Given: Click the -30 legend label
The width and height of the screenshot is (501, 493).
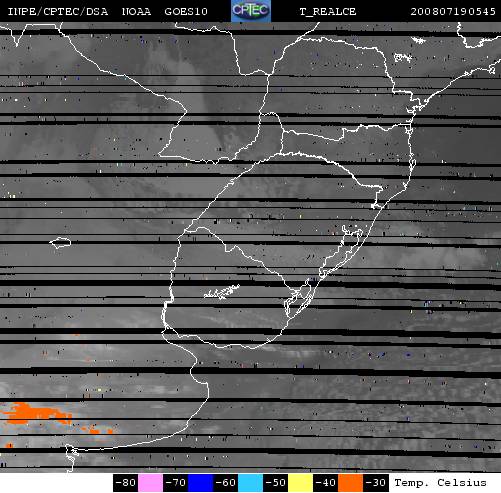Looking at the screenshot, I should 376,483.
